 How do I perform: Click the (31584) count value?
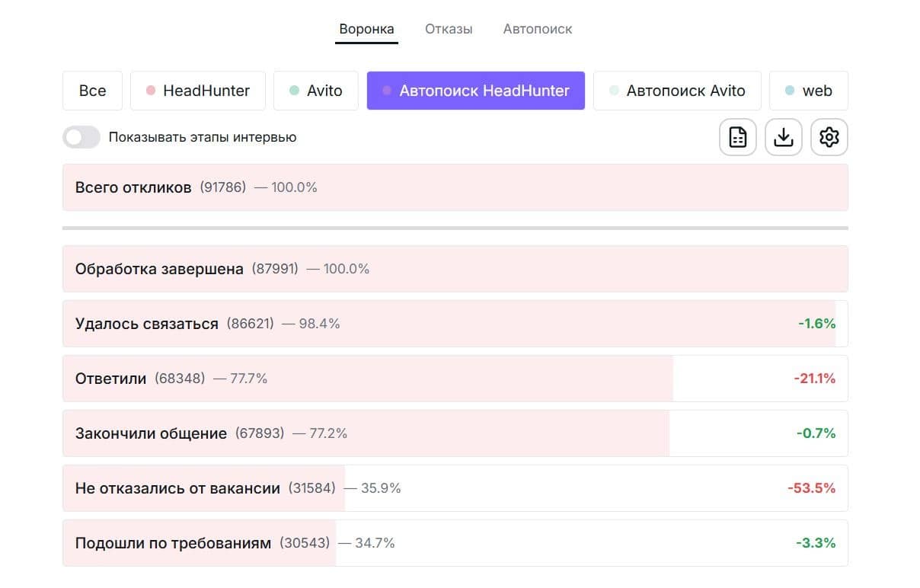(x=312, y=488)
